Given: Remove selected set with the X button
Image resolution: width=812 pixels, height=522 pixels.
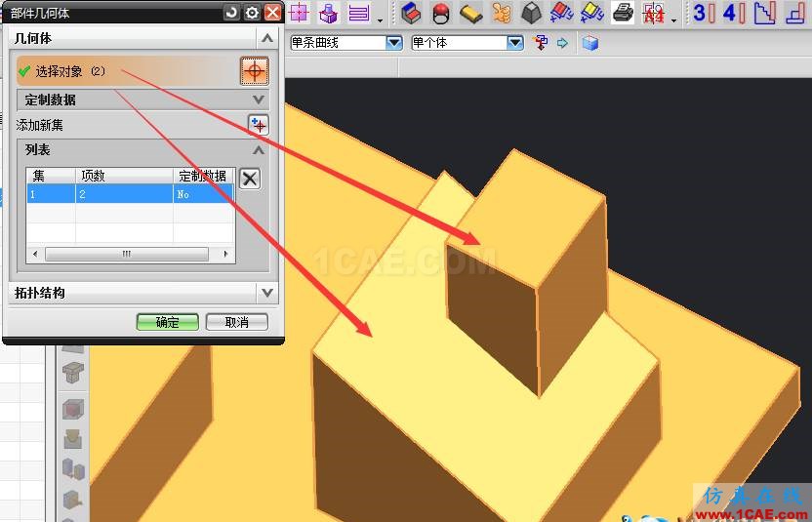Looking at the screenshot, I should pos(250,179).
